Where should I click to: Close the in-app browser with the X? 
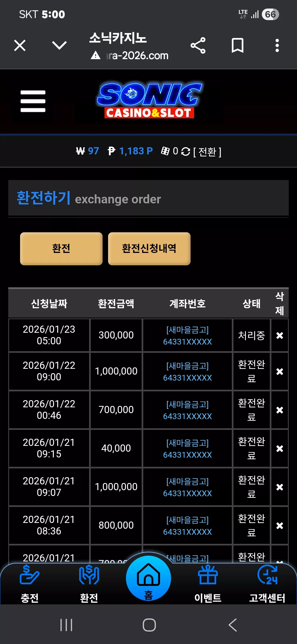[20, 45]
